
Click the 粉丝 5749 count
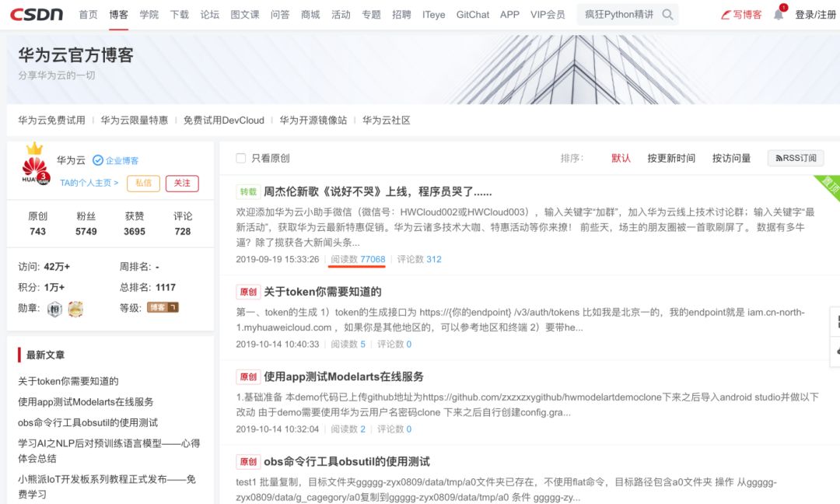tap(86, 223)
